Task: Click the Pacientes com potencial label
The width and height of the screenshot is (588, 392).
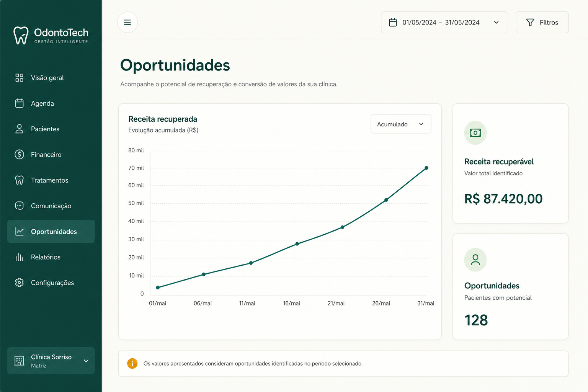Action: 498,298
